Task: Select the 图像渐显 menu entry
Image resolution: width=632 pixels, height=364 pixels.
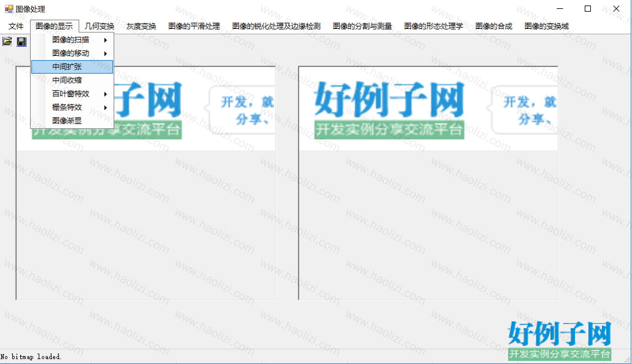Action: tap(72, 121)
